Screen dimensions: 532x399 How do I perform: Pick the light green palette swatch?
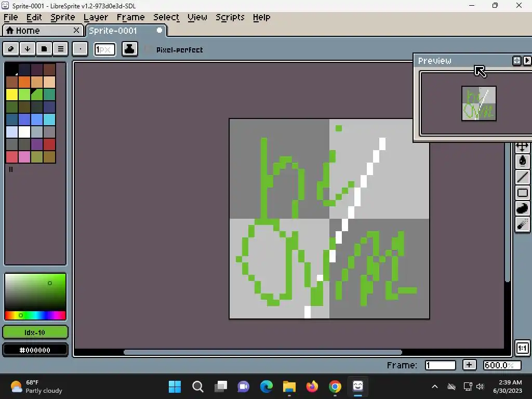tap(24, 95)
